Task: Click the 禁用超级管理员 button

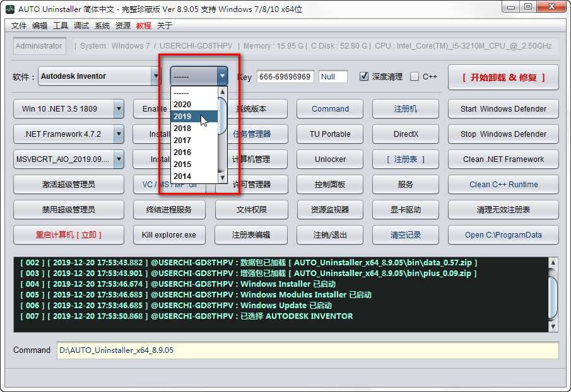Action: point(69,210)
